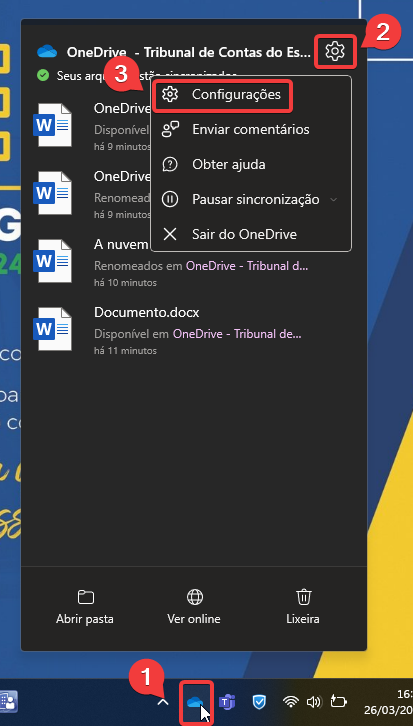The height and width of the screenshot is (726, 413).
Task: Click the feedback icon beside Enviar comentários
Action: coord(170,129)
